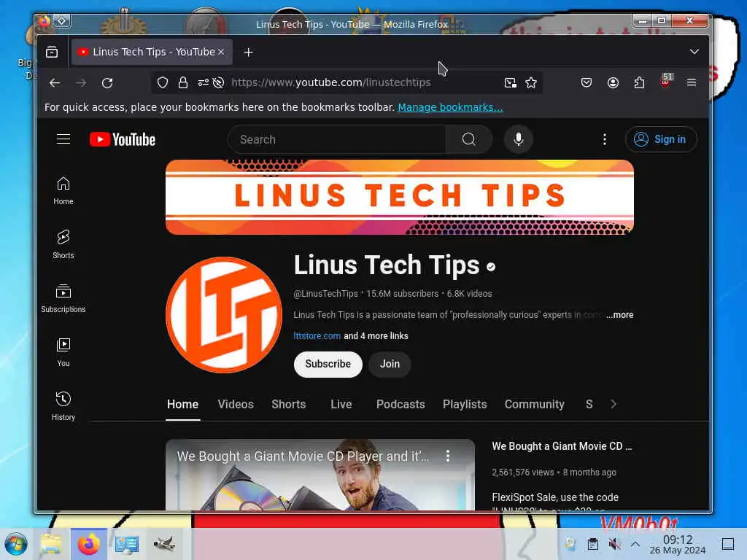
Task: Toggle muted volume icon in tray
Action: click(614, 544)
